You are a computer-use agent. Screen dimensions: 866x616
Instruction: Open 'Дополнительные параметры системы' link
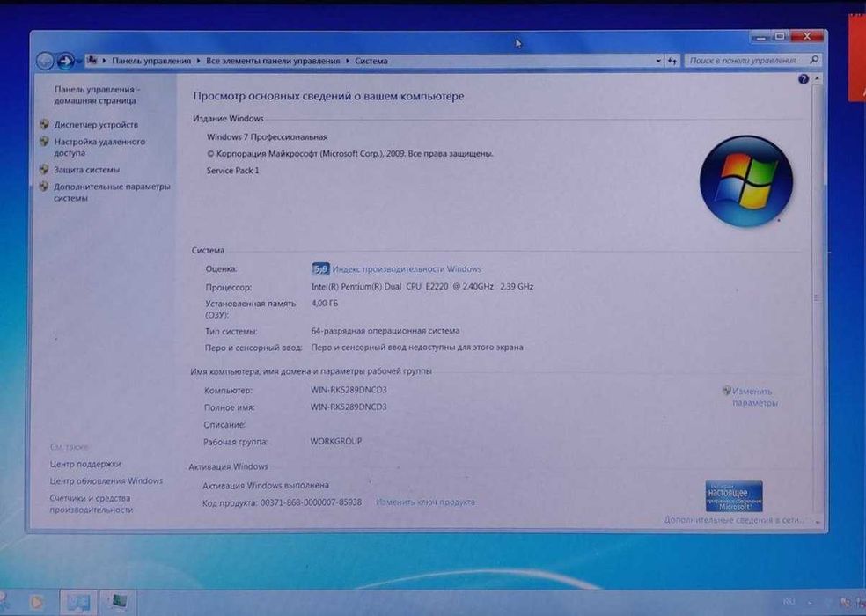tap(112, 192)
